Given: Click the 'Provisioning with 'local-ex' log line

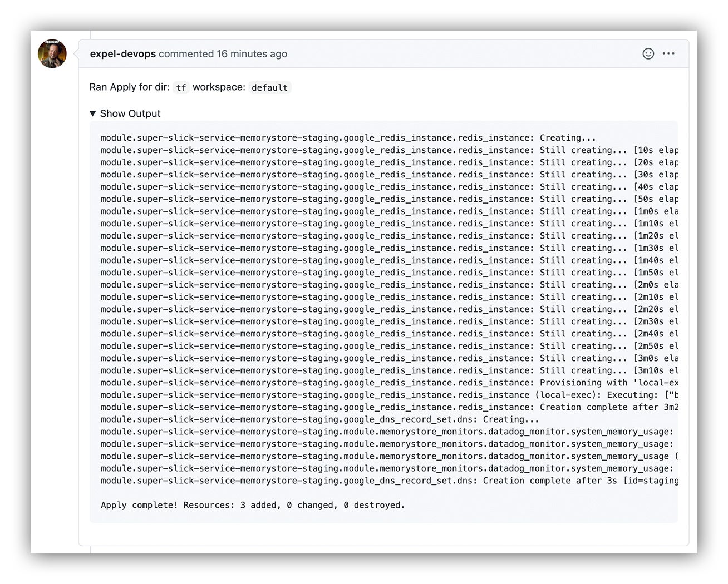Looking at the screenshot, I should click(x=389, y=383).
